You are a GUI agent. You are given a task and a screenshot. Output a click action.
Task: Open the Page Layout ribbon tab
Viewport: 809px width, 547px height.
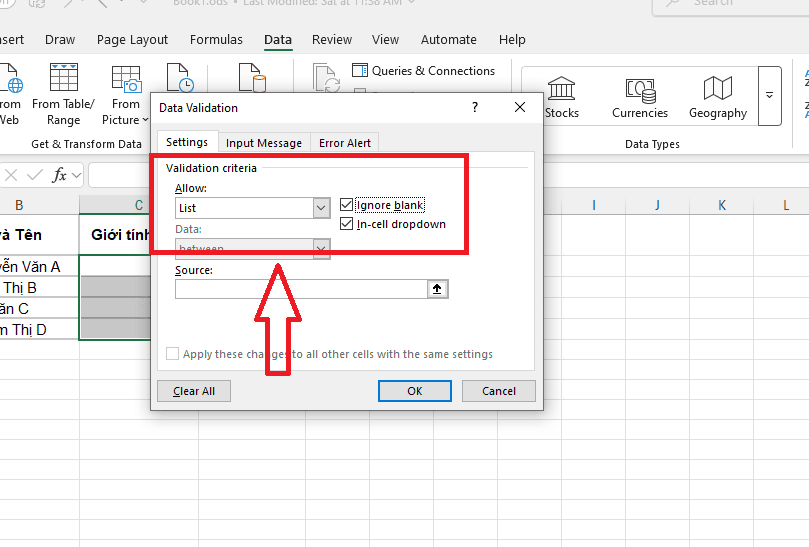133,40
